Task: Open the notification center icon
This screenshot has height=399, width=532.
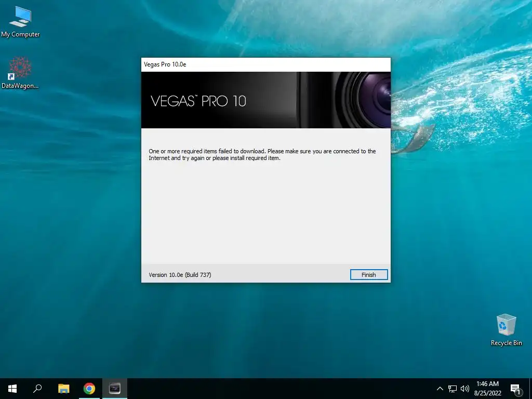Action: pyautogui.click(x=515, y=389)
